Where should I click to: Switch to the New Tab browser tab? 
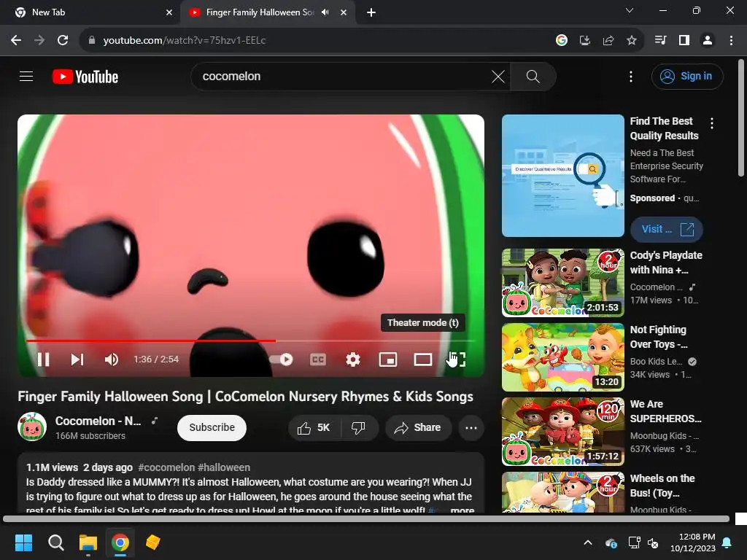pos(90,12)
